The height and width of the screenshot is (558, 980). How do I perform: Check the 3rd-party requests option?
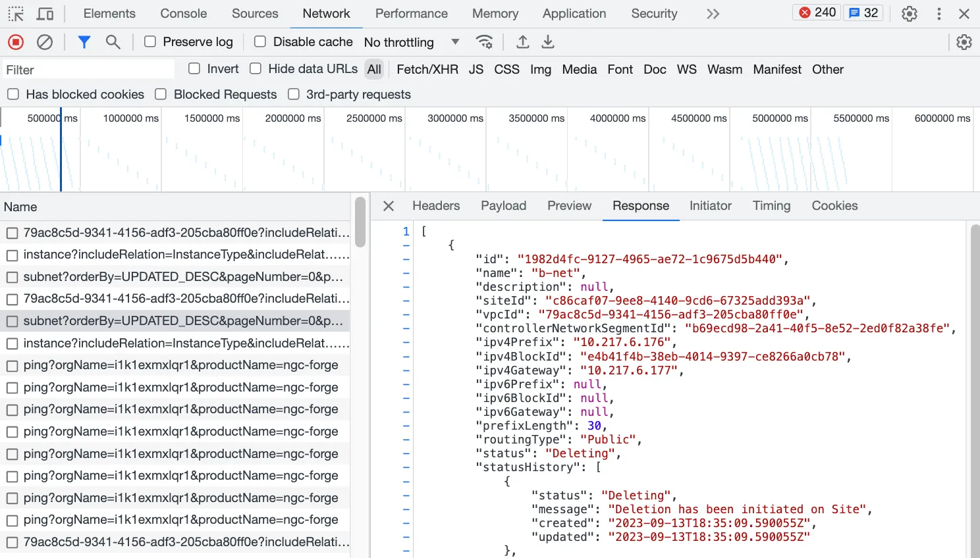pos(294,94)
